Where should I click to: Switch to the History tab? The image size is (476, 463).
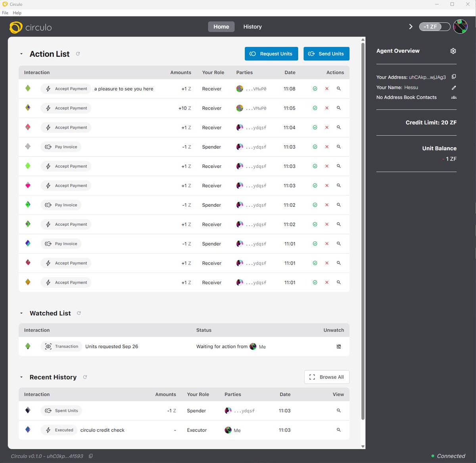click(x=252, y=27)
